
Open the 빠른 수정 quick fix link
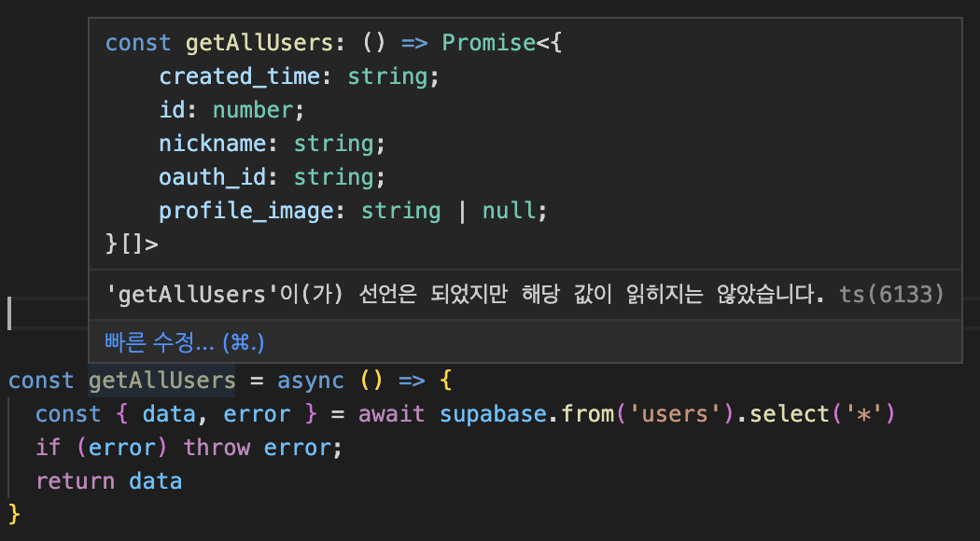click(x=185, y=341)
